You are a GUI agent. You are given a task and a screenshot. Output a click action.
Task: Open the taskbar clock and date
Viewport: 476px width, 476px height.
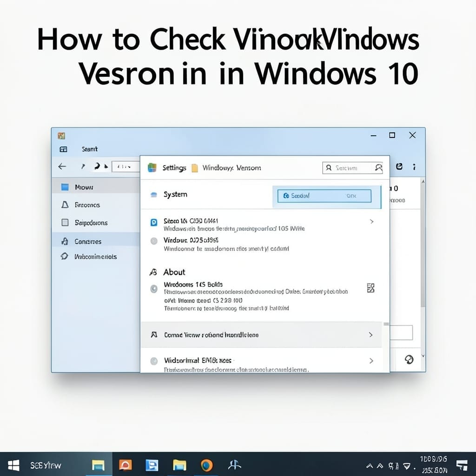point(434,465)
